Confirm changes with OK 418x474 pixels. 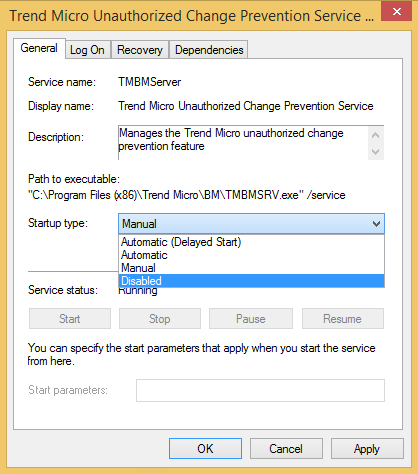pos(205,449)
